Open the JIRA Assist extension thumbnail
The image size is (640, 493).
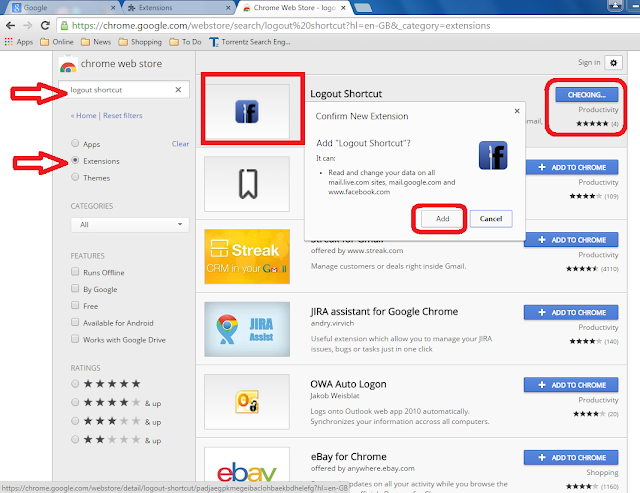[247, 329]
